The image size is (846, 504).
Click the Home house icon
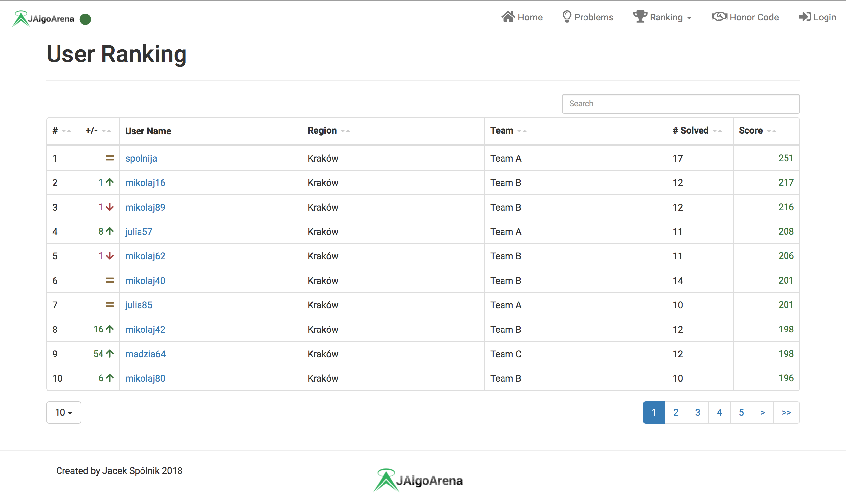click(x=508, y=17)
